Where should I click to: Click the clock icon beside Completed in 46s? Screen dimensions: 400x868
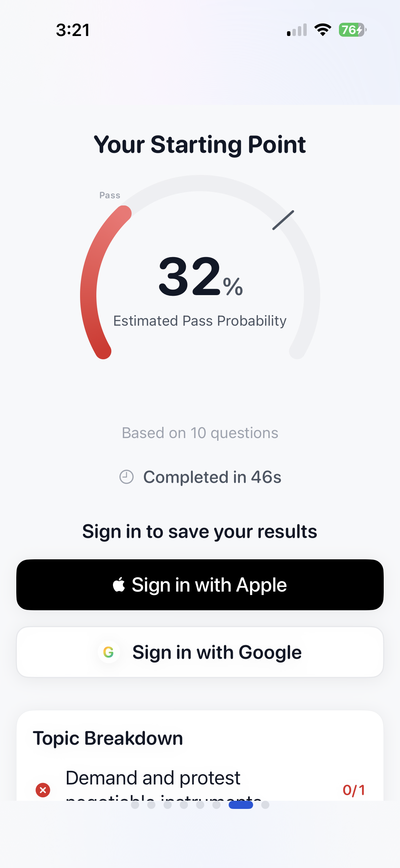[127, 476]
